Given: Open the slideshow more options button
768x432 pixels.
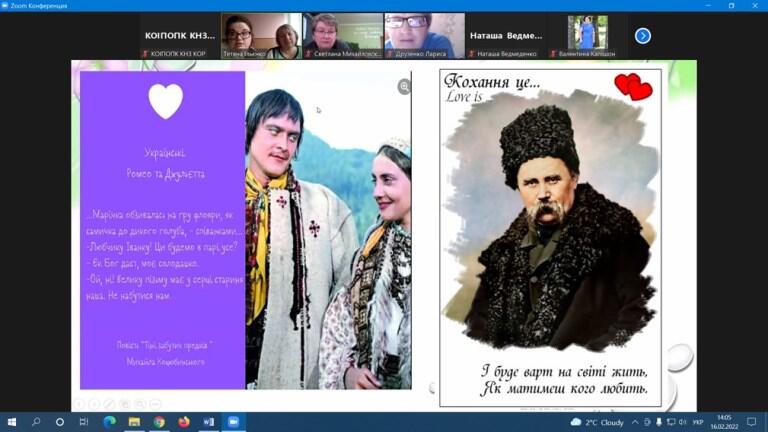Looking at the screenshot, I should (155, 404).
